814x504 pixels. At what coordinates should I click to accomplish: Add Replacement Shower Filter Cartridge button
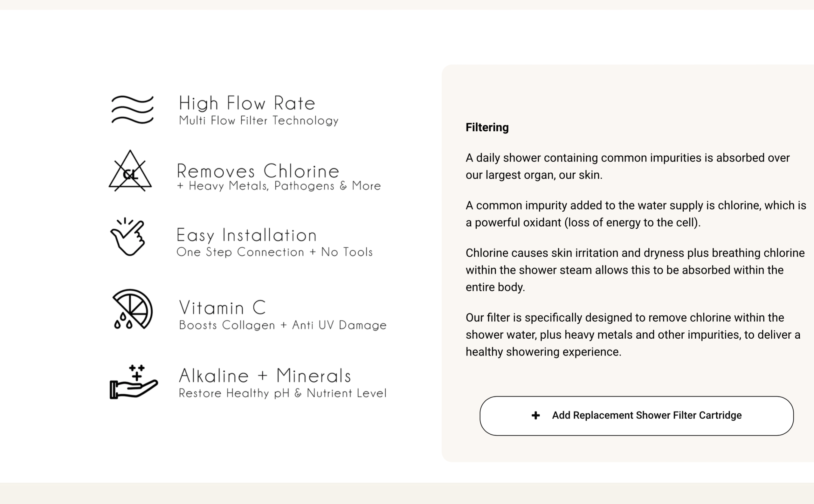pyautogui.click(x=636, y=416)
